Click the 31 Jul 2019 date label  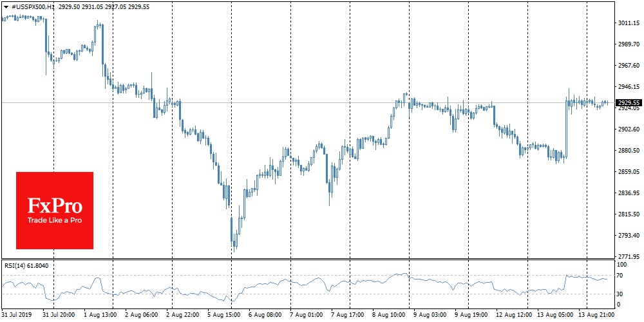coord(17,316)
